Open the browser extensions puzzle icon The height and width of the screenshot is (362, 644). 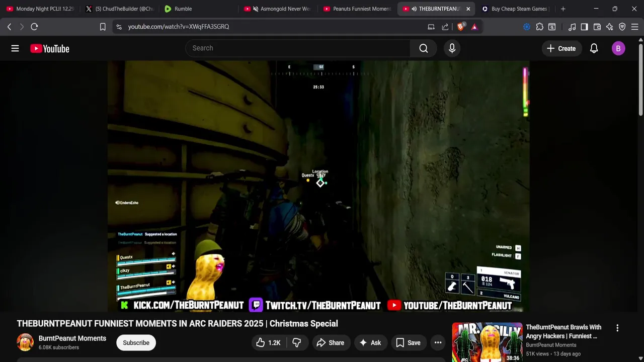(x=540, y=27)
